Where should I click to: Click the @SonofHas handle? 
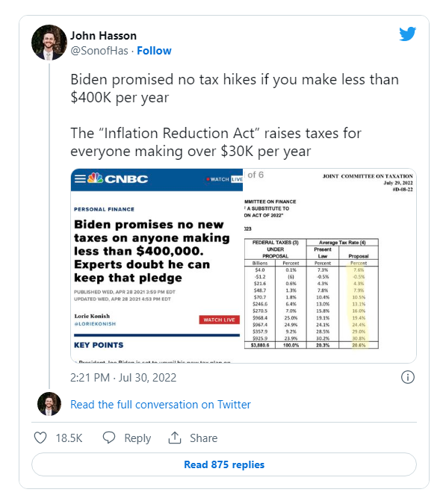click(99, 51)
